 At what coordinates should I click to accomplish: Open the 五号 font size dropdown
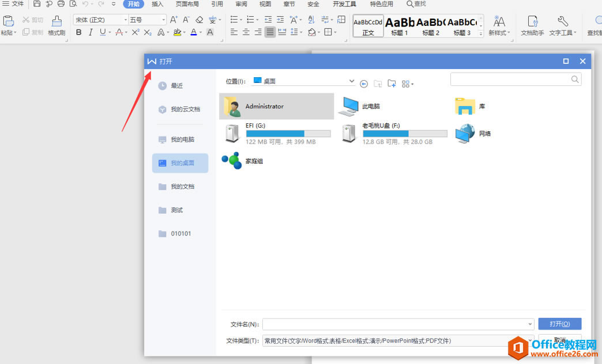164,20
